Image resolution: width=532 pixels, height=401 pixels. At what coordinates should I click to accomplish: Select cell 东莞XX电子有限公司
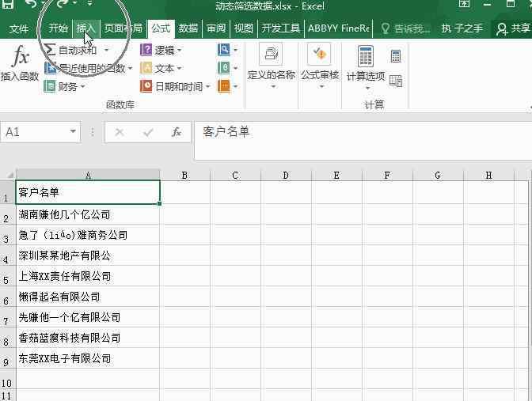[x=88, y=358]
